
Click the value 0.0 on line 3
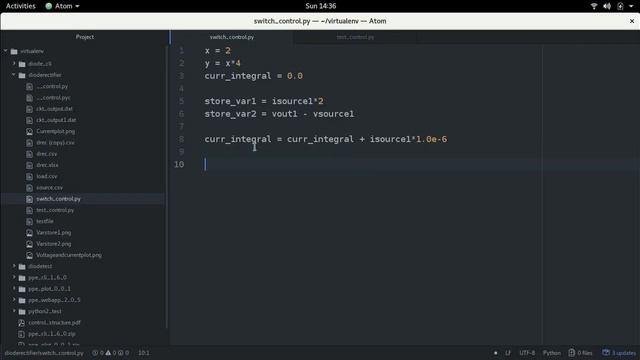[295, 76]
